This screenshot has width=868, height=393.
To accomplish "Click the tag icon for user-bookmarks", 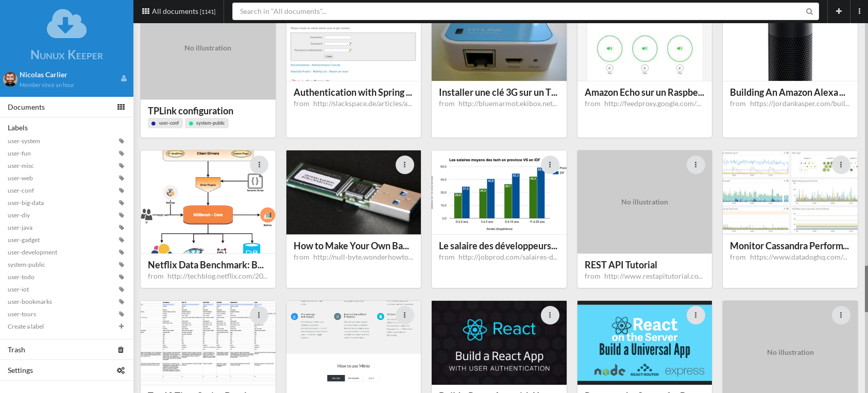I will coord(122,302).
